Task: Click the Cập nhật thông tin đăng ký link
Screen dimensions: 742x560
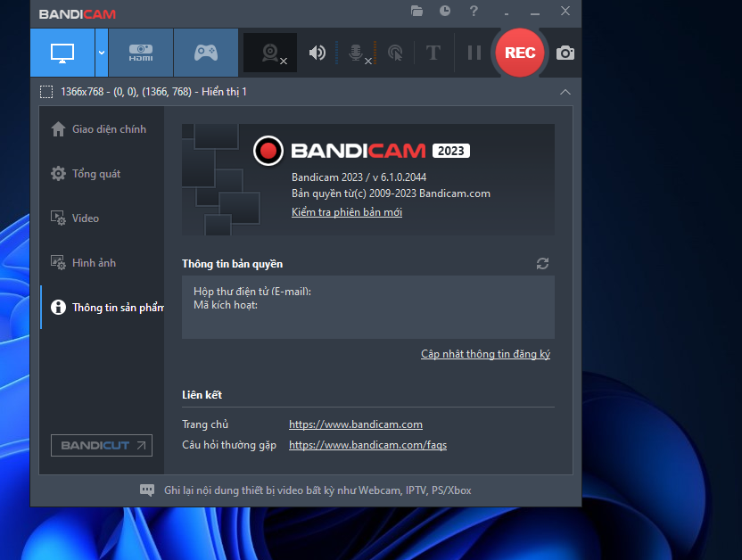Action: (x=485, y=354)
